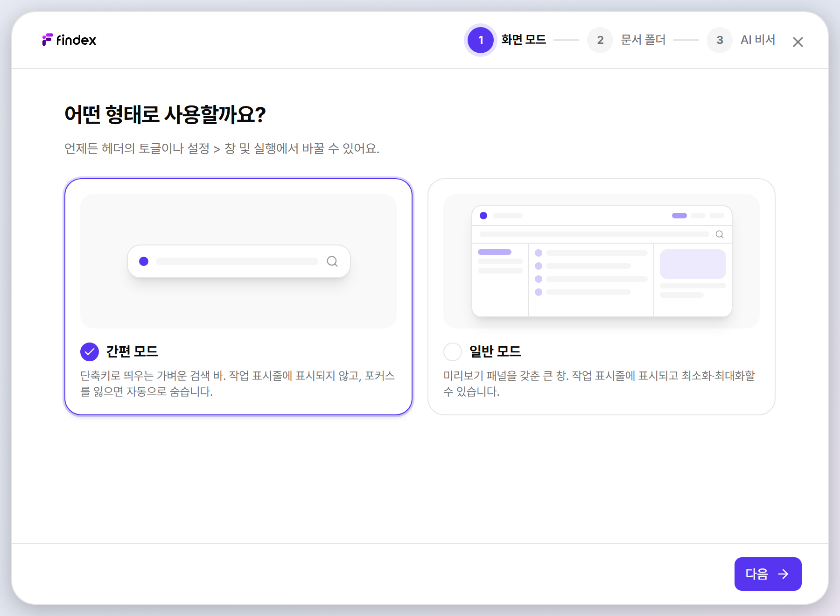840x616 pixels.
Task: Click the 간편 모드 title text
Action: 132,351
